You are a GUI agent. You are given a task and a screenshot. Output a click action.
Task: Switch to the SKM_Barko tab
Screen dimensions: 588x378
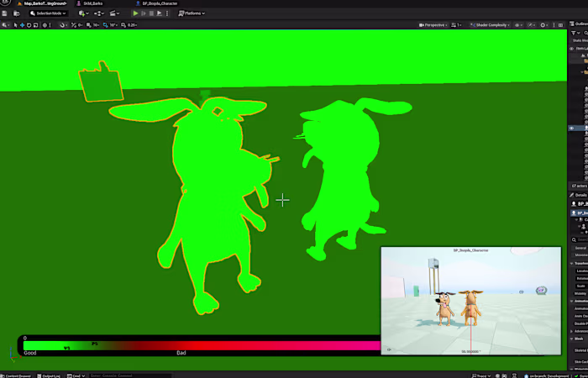[92, 3]
